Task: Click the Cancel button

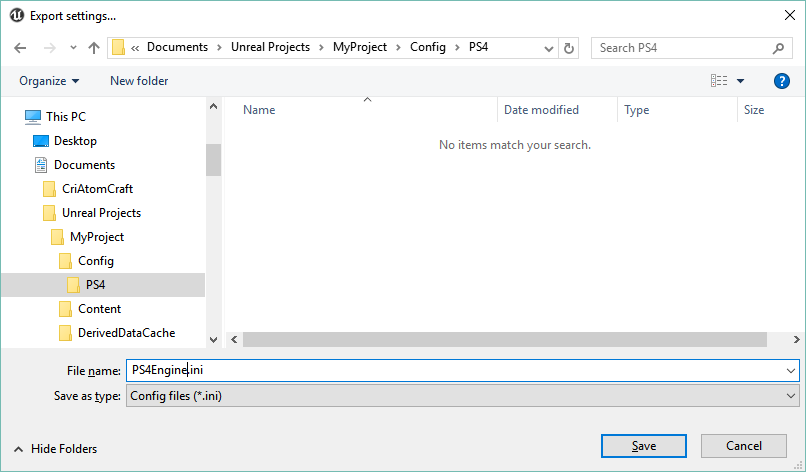Action: [x=744, y=446]
